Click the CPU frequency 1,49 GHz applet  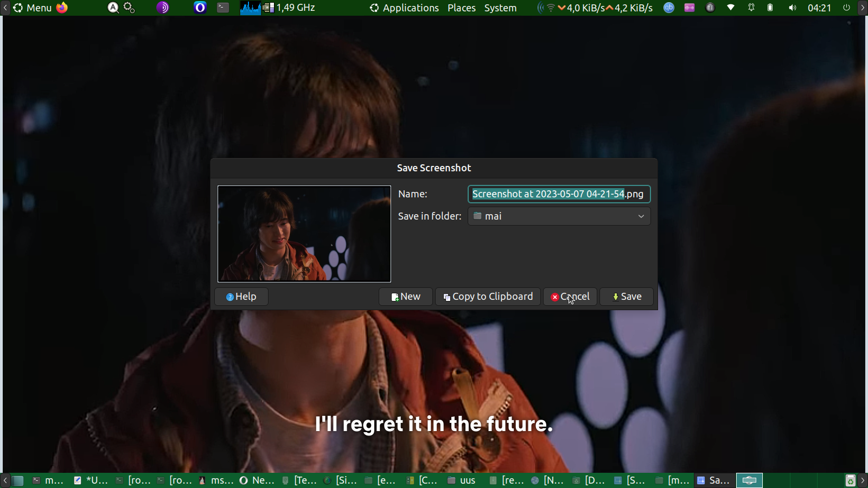[289, 8]
